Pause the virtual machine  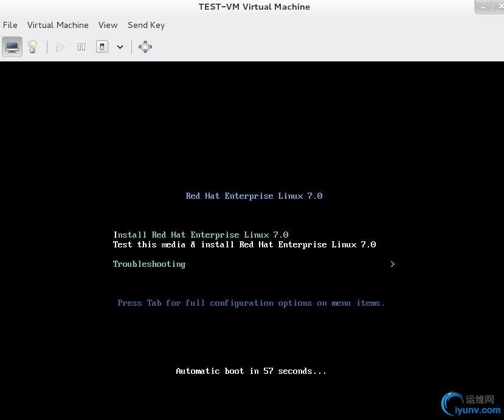coord(81,47)
